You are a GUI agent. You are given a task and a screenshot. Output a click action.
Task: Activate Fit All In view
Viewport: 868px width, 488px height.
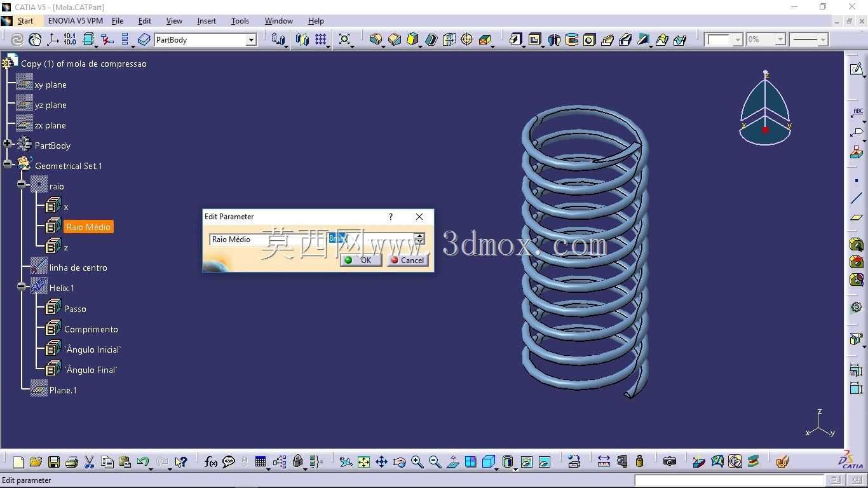[x=363, y=462]
